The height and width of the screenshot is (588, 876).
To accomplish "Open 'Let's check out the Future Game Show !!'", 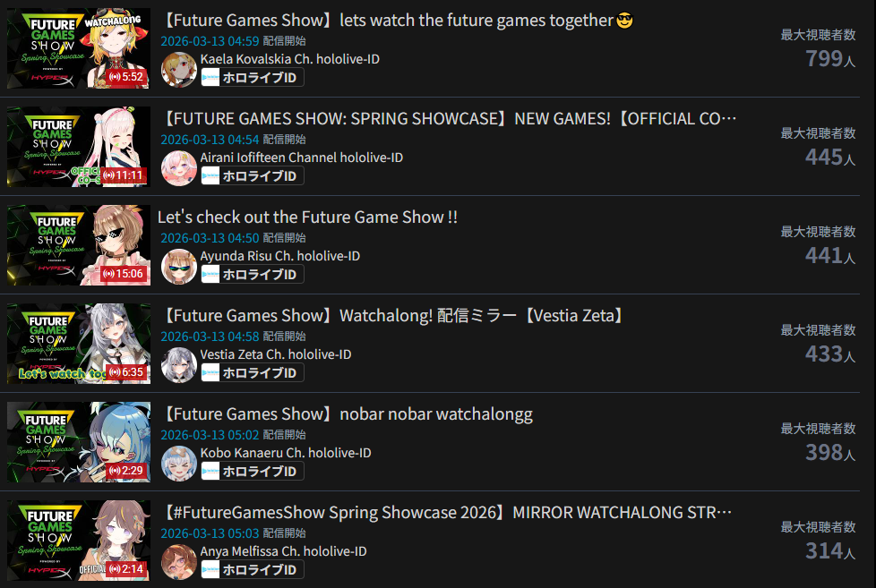I will (307, 217).
